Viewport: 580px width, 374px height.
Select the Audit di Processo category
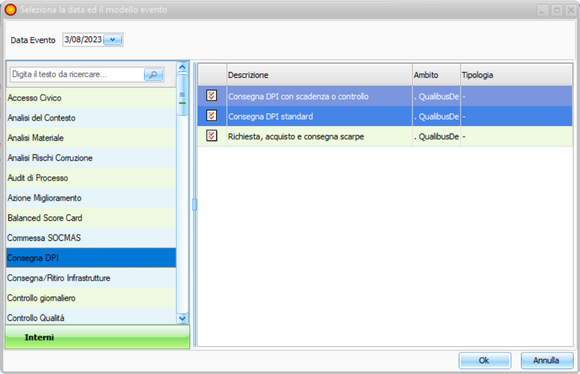pos(91,178)
